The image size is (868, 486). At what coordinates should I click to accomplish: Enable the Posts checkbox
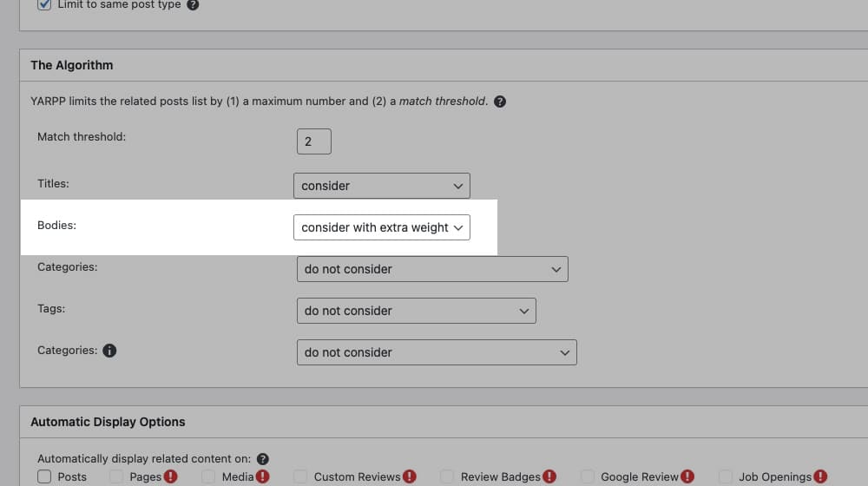[x=45, y=476]
